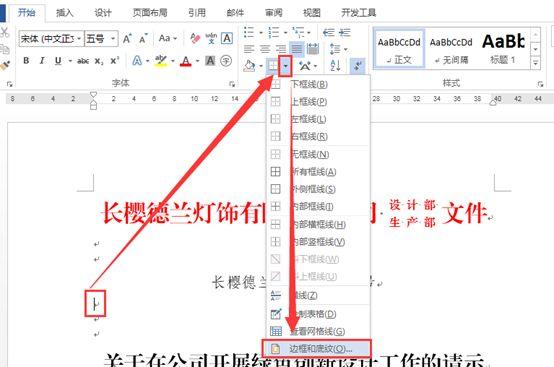Toggle Underline formatting button
554x367 pixels.
[58, 61]
